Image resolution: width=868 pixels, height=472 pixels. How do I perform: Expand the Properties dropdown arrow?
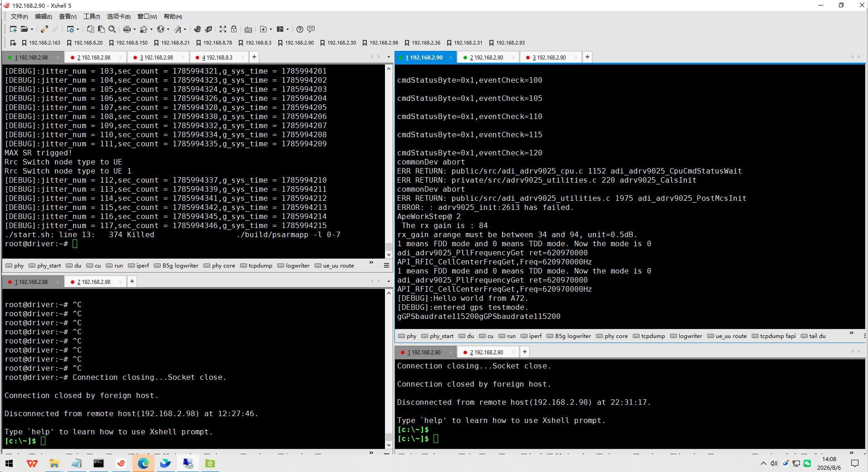pyautogui.click(x=78, y=30)
